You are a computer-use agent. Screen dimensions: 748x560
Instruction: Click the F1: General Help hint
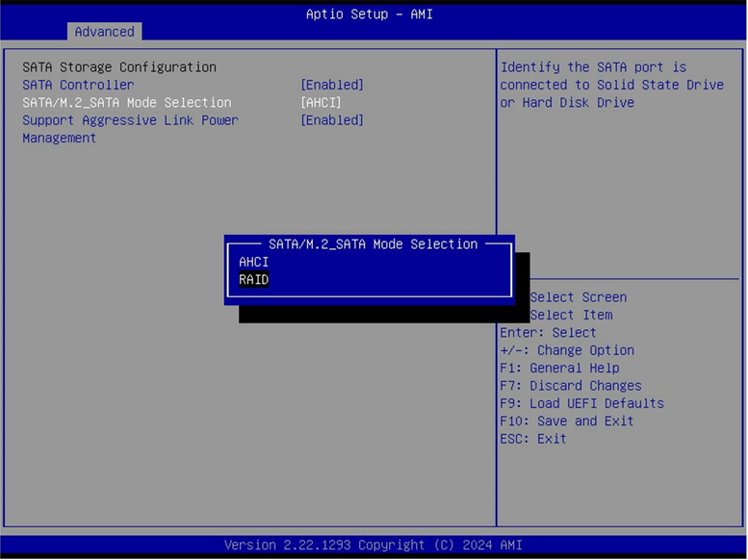click(x=559, y=368)
